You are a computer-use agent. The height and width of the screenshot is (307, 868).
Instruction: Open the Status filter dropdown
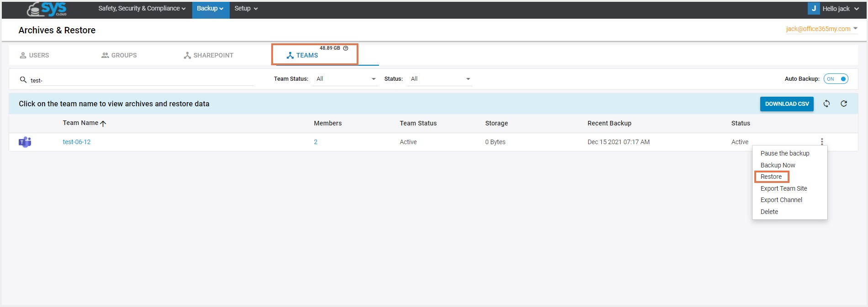pos(440,79)
